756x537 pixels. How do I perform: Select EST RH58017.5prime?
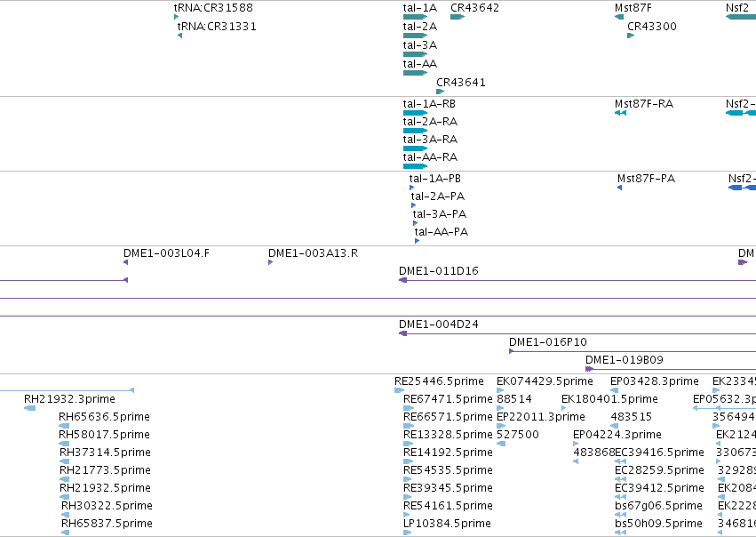64,444
